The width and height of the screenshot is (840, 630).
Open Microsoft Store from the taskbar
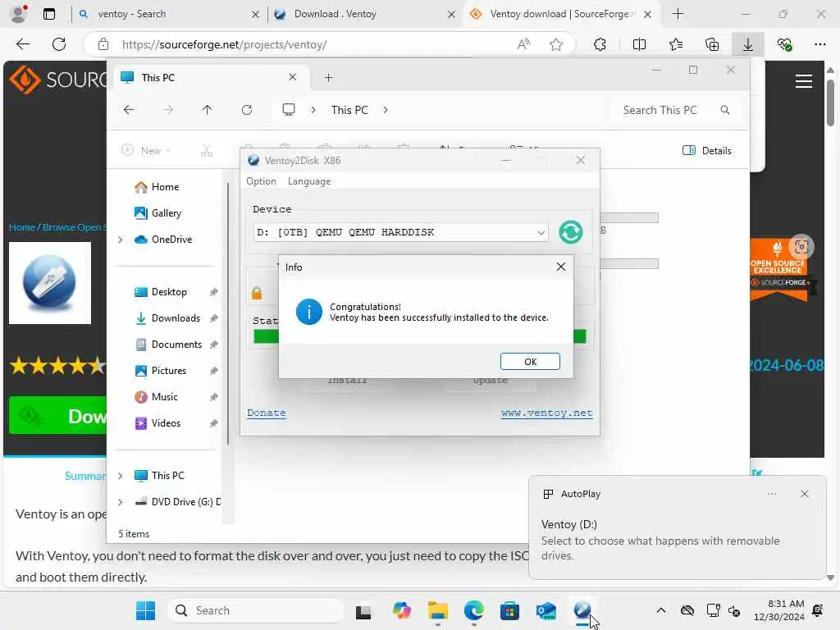509,610
